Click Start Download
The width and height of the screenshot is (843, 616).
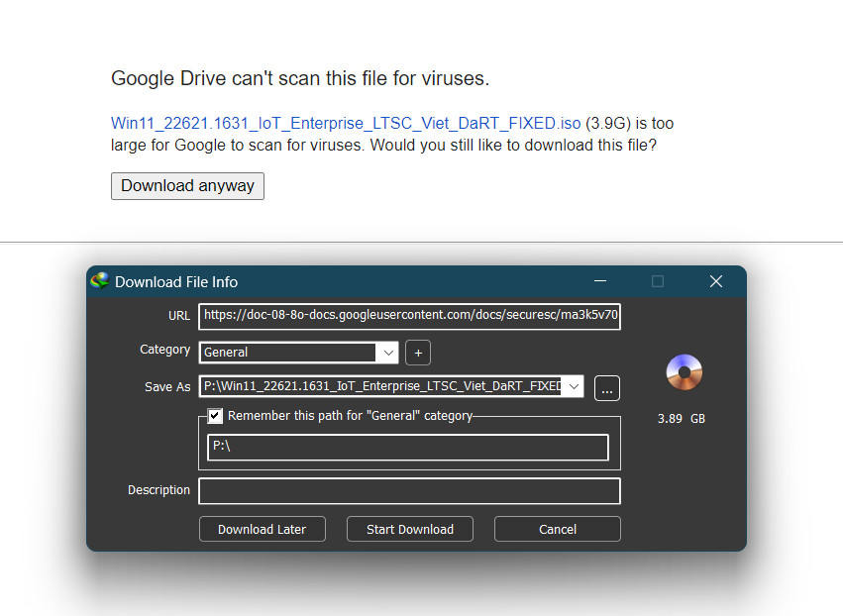[410, 530]
